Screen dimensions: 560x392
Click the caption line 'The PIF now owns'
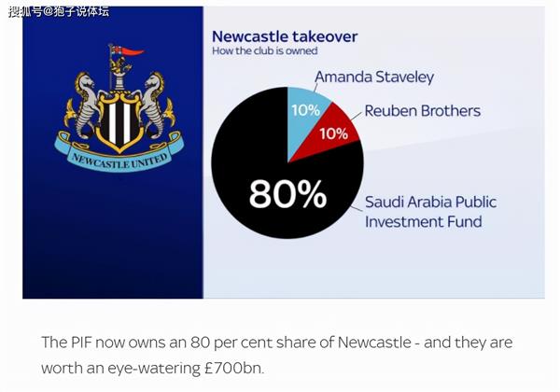click(277, 343)
